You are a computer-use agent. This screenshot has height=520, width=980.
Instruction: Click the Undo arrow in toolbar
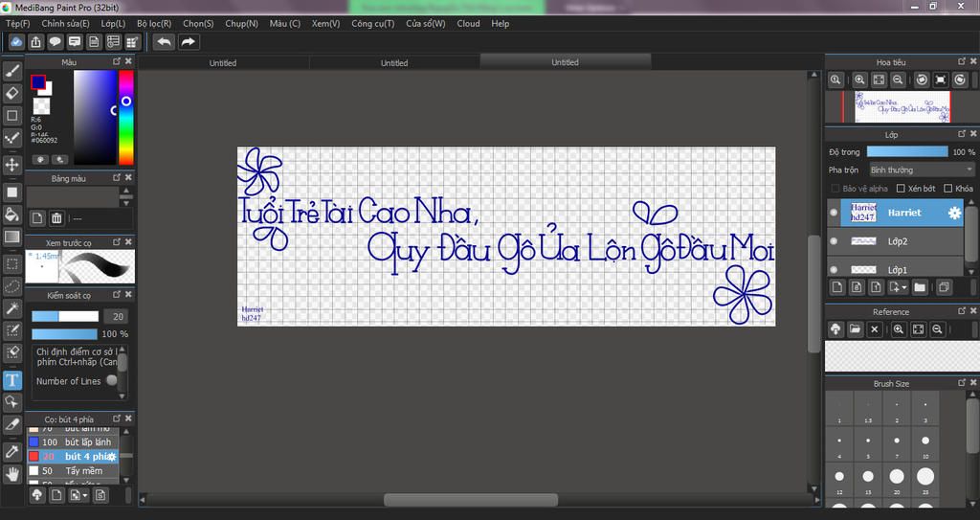(164, 42)
